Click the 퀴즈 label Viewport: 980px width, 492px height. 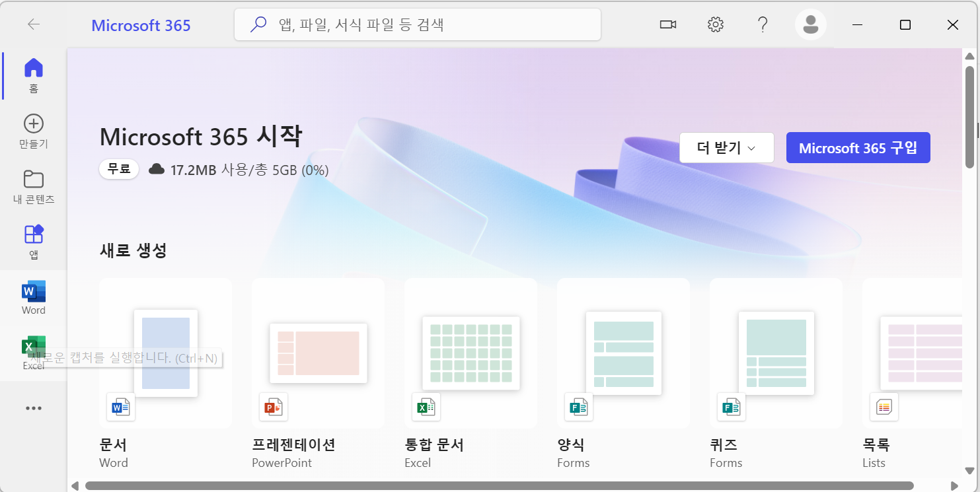click(724, 444)
